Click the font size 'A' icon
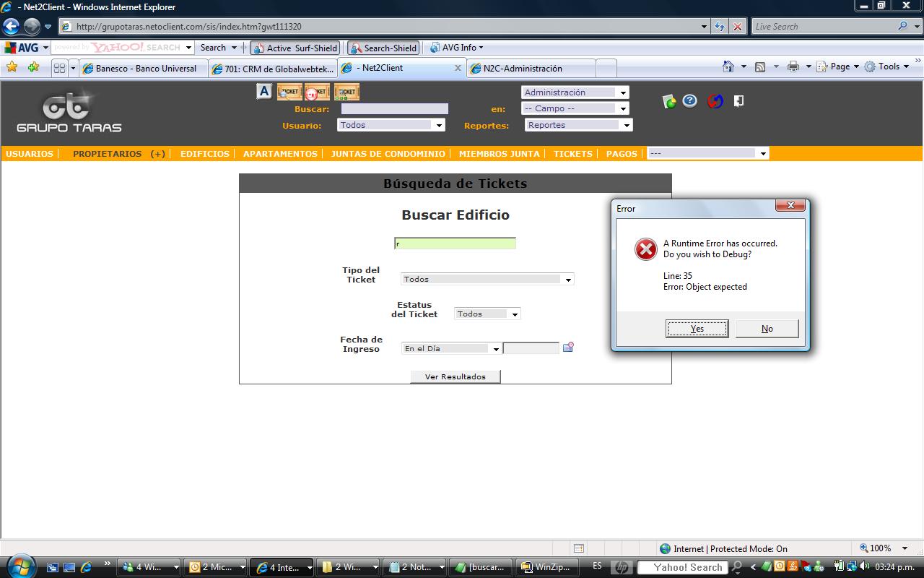The height and width of the screenshot is (578, 924). [264, 91]
